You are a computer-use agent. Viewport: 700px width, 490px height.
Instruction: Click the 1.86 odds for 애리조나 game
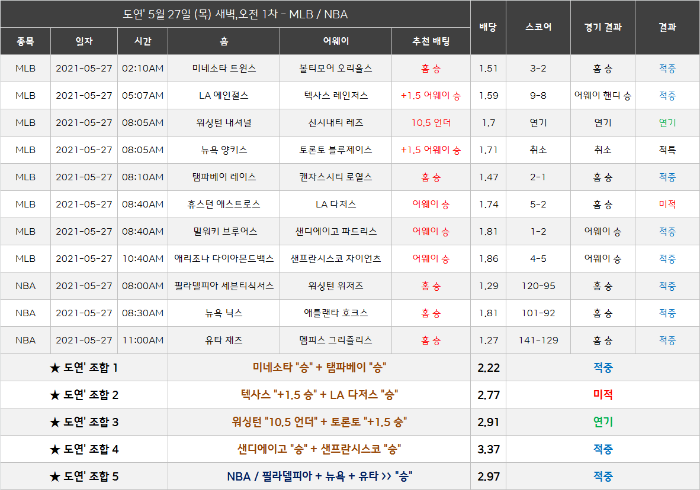click(x=488, y=258)
